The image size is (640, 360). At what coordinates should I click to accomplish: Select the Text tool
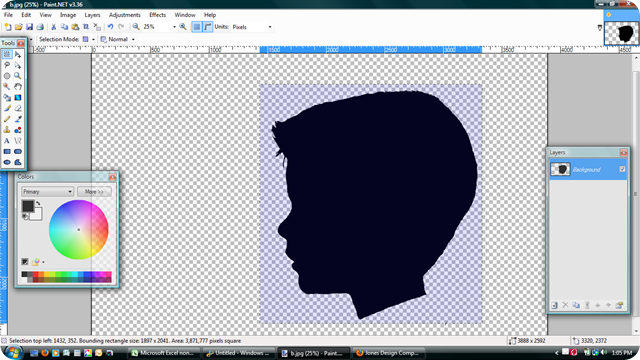[7, 141]
